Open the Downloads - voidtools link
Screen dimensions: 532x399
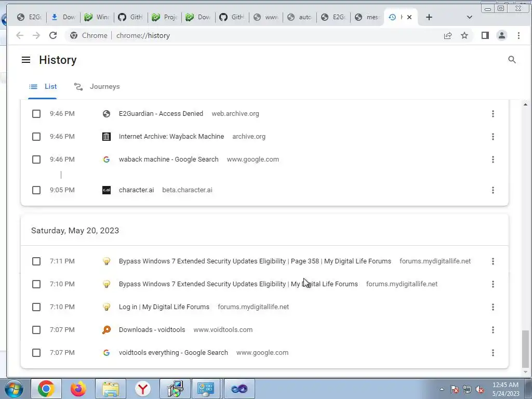152,330
